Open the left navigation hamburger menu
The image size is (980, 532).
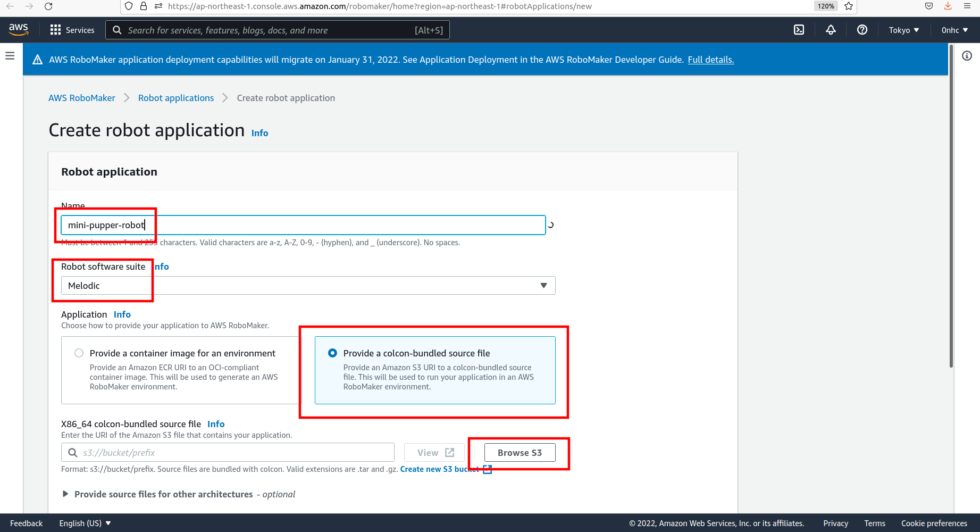(10, 55)
